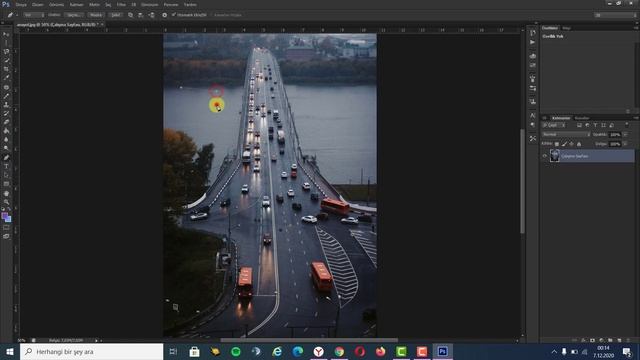The image size is (640, 360).
Task: Click the Şekil button
Action: [116, 15]
